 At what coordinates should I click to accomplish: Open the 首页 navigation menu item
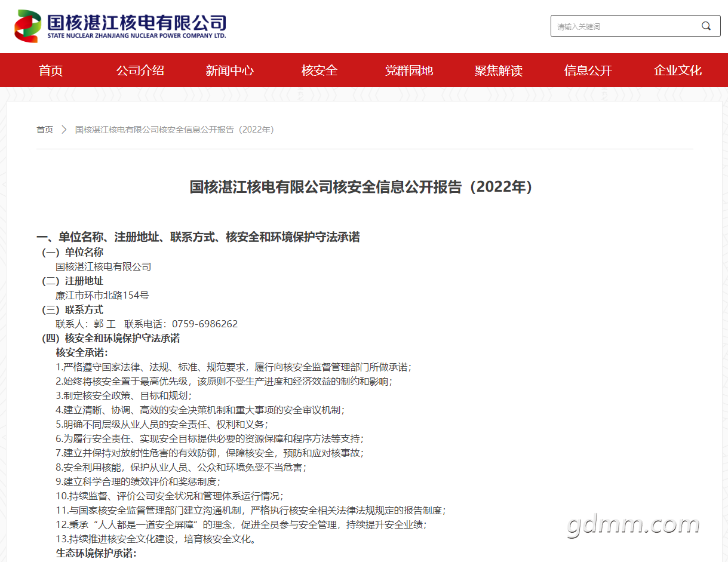pos(51,70)
